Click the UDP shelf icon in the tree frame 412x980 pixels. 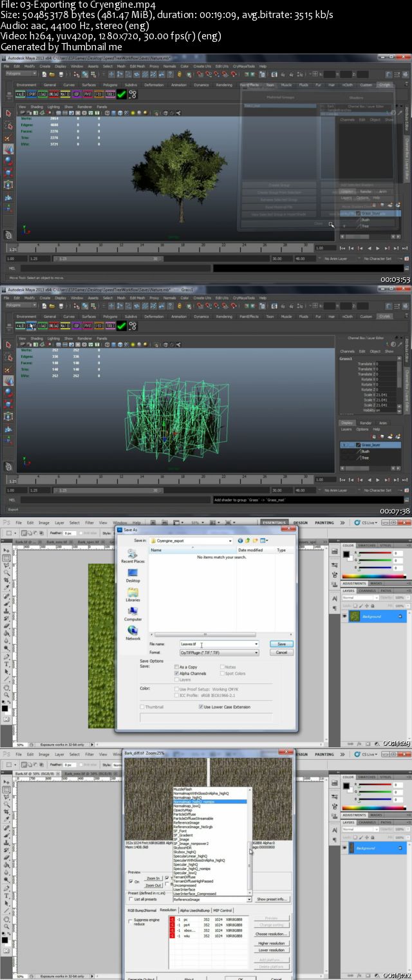coord(77,94)
